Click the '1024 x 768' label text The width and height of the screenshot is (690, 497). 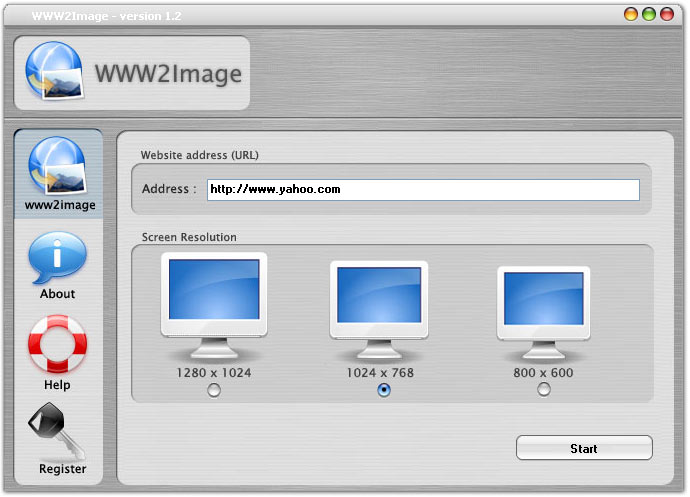tap(380, 373)
